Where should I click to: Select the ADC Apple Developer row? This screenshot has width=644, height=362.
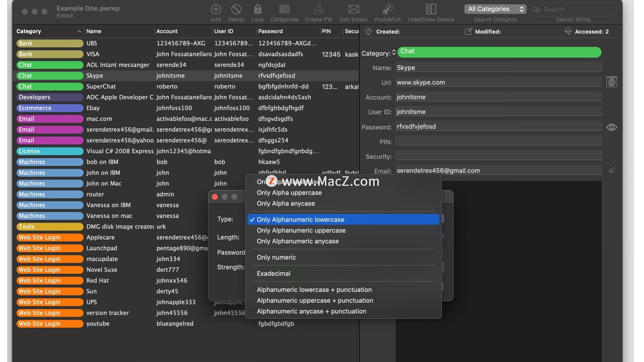[x=186, y=97]
